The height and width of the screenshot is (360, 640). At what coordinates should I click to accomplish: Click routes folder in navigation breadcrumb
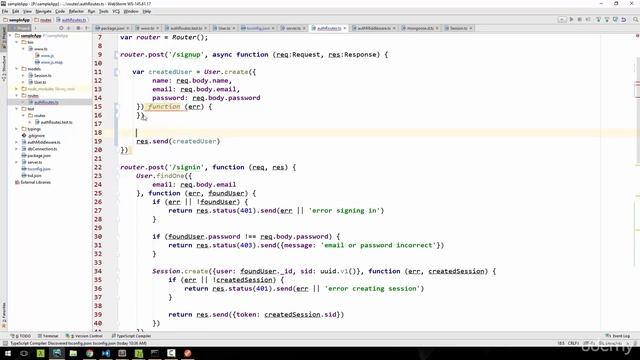43,20
